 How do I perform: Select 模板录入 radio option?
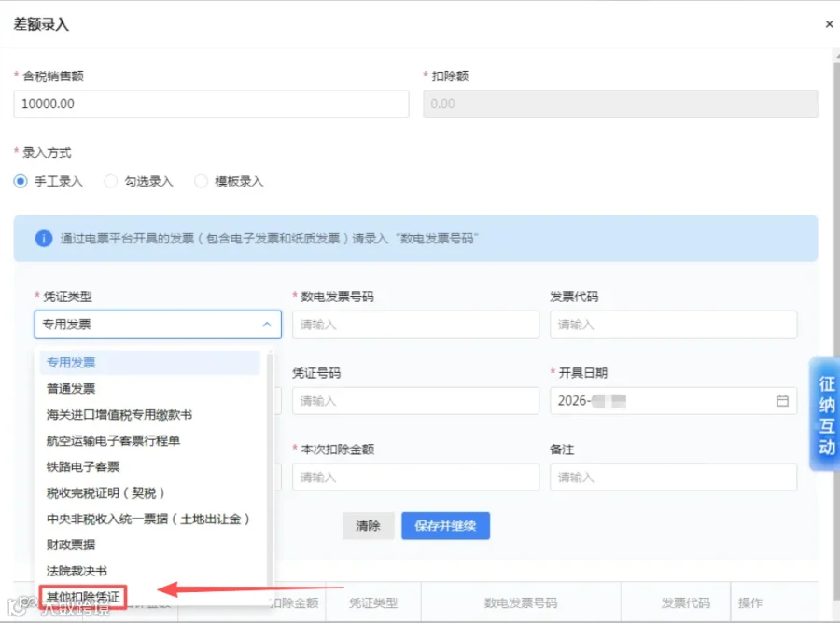pos(230,182)
